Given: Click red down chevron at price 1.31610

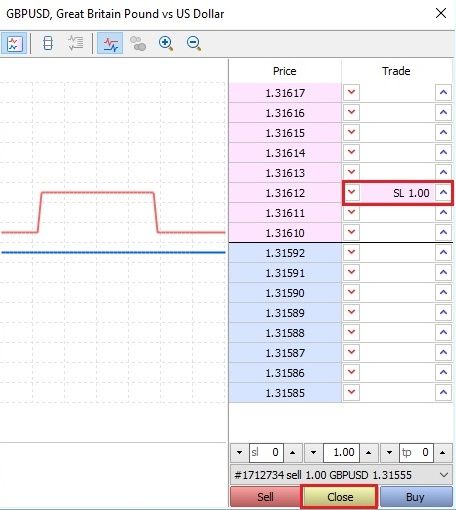Looking at the screenshot, I should [x=351, y=232].
